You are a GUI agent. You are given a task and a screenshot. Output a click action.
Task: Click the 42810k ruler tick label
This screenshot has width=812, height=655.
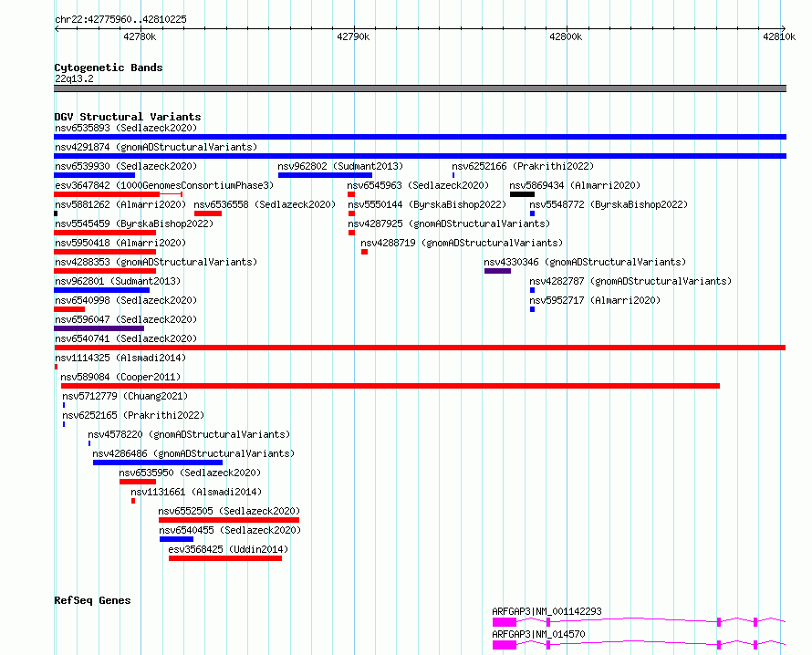[779, 36]
